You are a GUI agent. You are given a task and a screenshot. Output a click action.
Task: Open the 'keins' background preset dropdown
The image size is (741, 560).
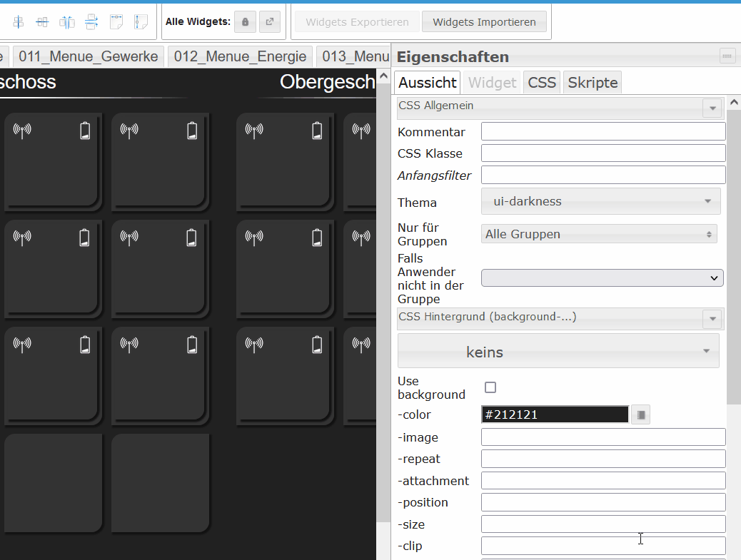558,351
